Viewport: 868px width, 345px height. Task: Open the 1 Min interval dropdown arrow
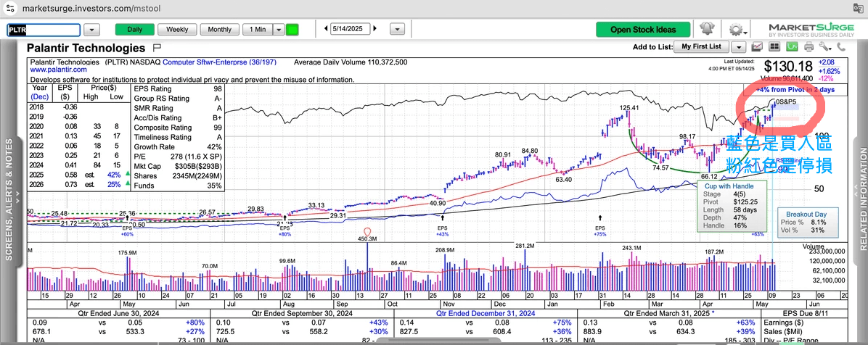coord(279,29)
